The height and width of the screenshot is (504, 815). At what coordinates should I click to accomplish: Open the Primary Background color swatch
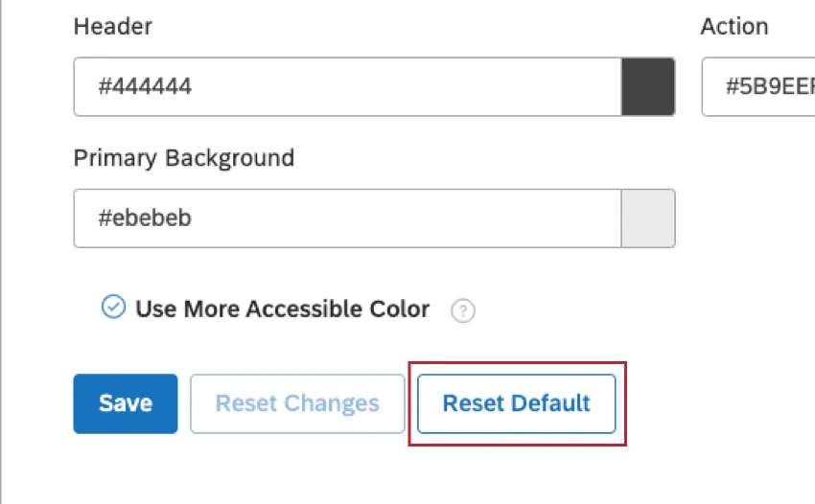648,218
